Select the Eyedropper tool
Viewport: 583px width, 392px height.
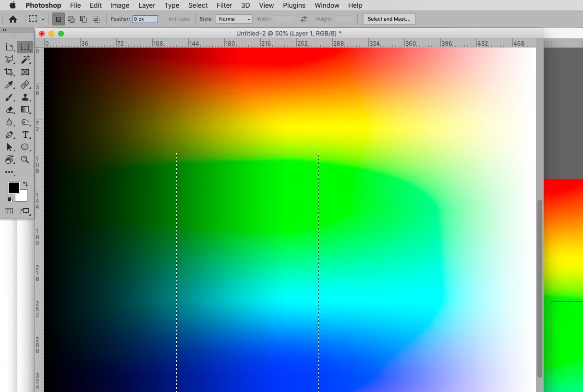[x=9, y=85]
